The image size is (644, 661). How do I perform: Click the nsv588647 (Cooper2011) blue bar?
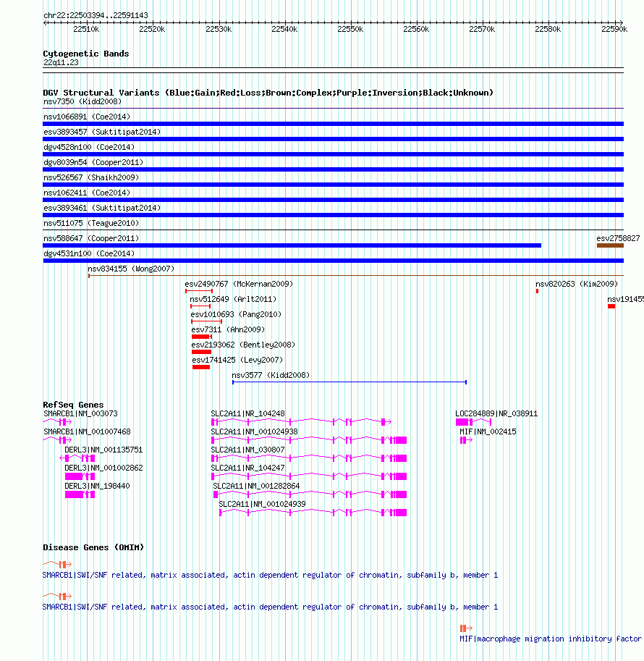292,245
